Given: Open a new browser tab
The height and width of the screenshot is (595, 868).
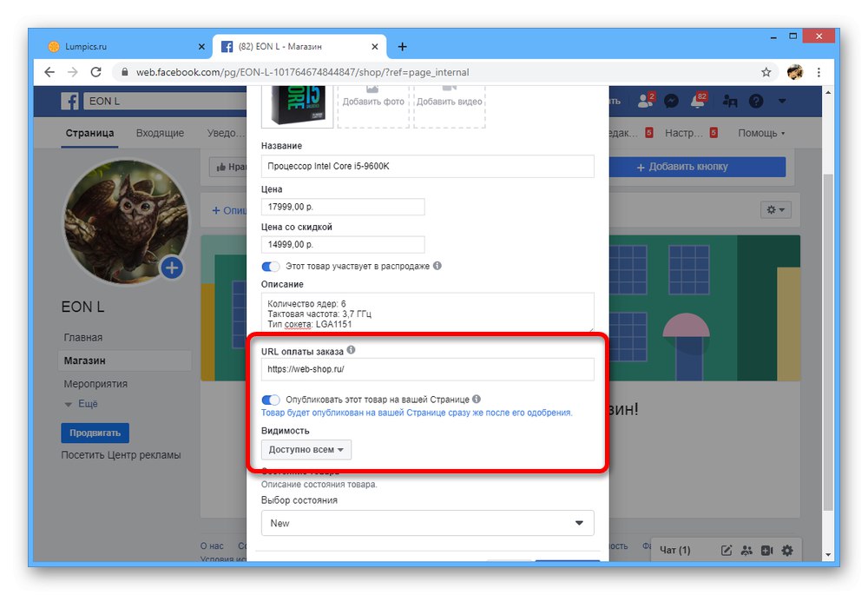Looking at the screenshot, I should pyautogui.click(x=403, y=47).
